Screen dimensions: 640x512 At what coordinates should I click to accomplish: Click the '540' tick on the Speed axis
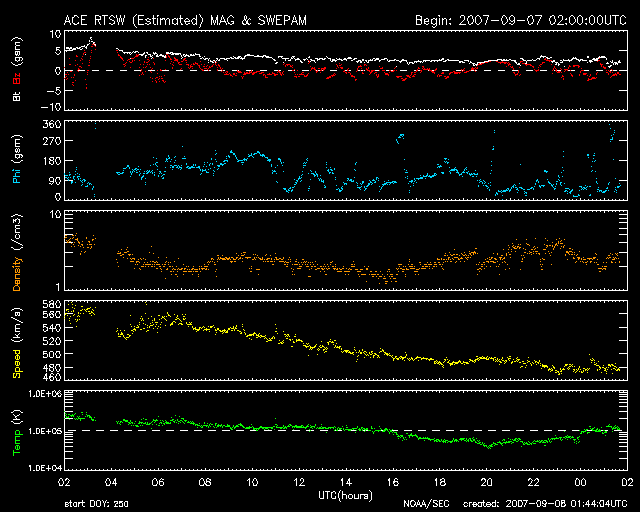tap(52, 328)
